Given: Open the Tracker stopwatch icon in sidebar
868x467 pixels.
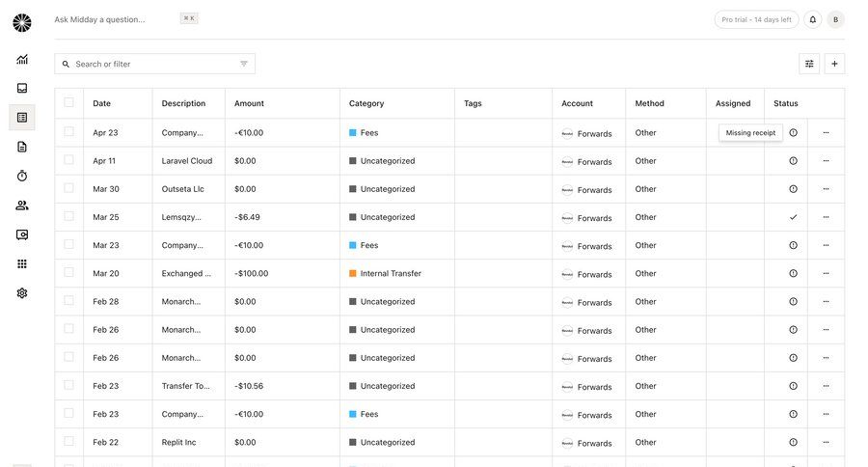Looking at the screenshot, I should [22, 176].
